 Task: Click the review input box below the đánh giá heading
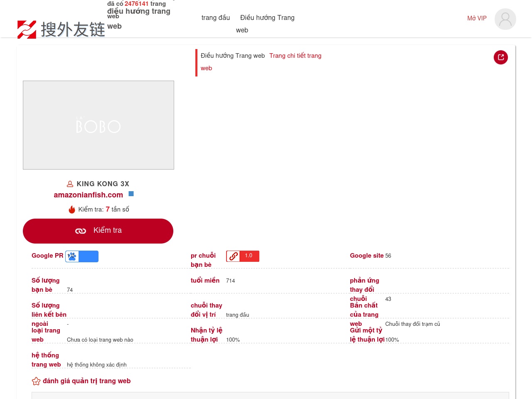click(270, 395)
